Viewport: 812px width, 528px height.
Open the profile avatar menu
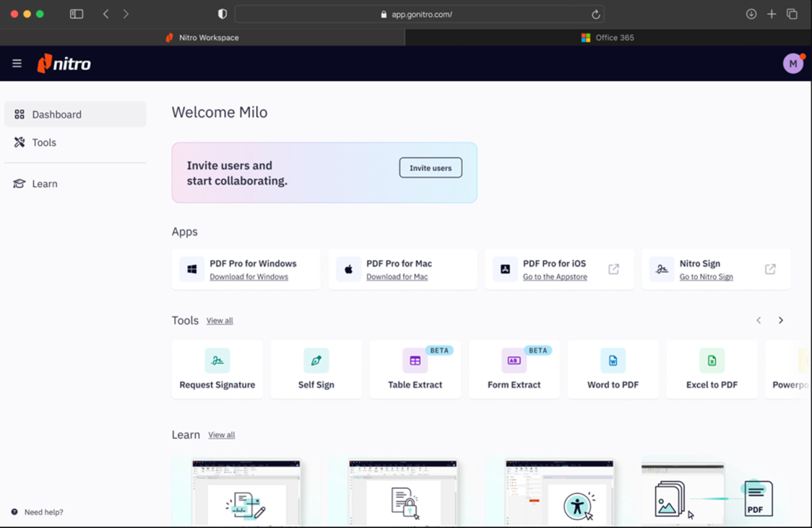[793, 63]
